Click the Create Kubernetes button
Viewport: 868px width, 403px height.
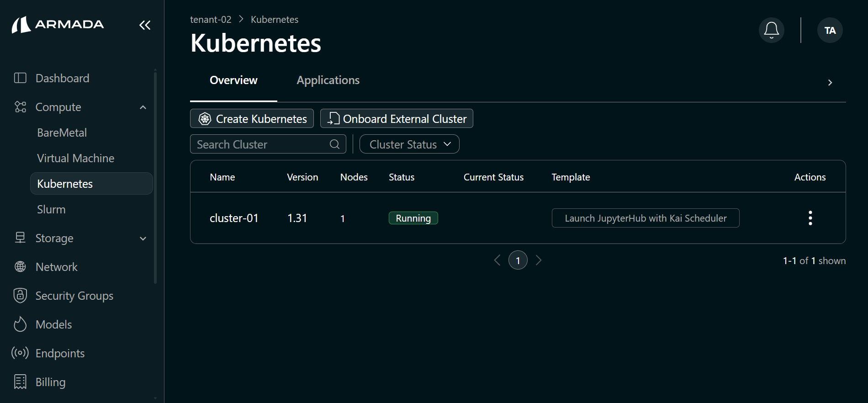pos(252,119)
